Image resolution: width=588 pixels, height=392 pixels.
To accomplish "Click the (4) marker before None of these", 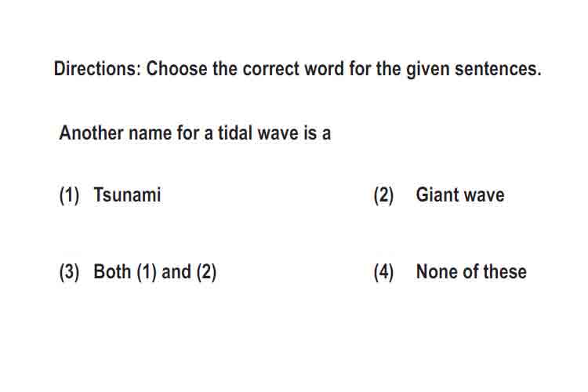I will pos(383,272).
